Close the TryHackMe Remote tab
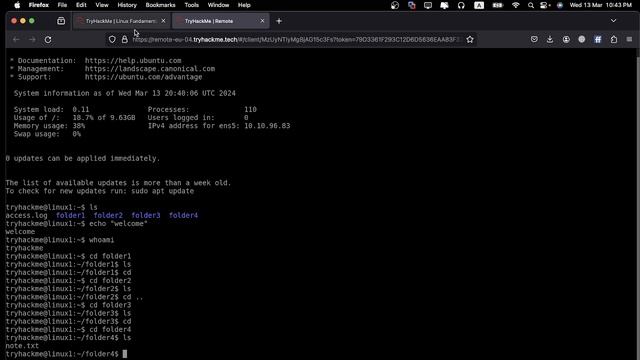Screen dimensions: 640x360 262,21
